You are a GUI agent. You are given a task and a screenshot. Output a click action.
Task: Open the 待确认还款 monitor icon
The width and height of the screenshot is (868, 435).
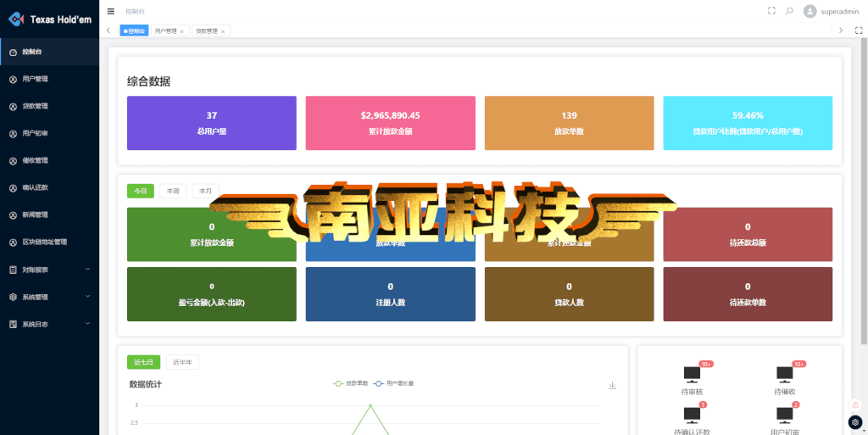pyautogui.click(x=692, y=415)
